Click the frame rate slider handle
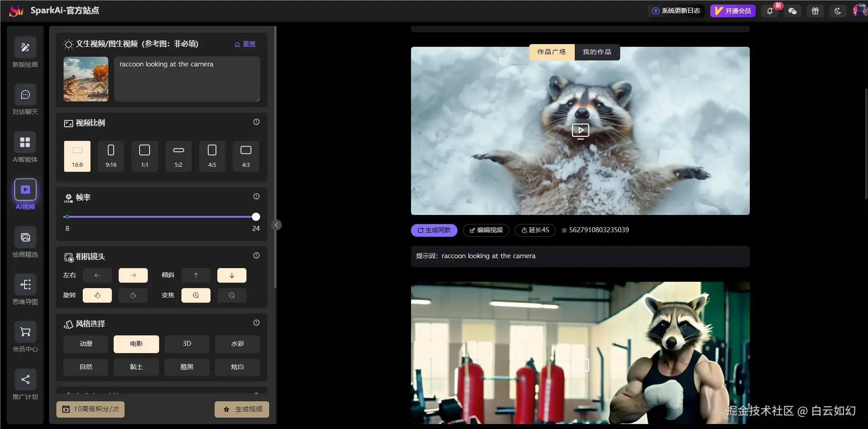This screenshot has width=868, height=429. pyautogui.click(x=256, y=217)
